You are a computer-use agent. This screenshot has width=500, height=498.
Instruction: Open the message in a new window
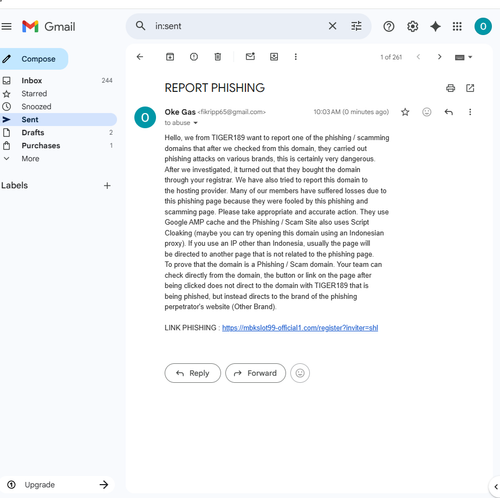coord(470,88)
